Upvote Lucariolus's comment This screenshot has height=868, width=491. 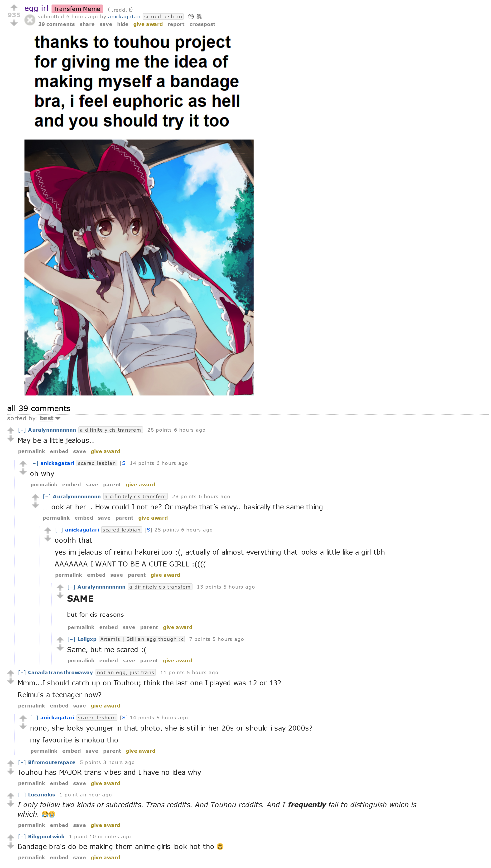pos(10,795)
